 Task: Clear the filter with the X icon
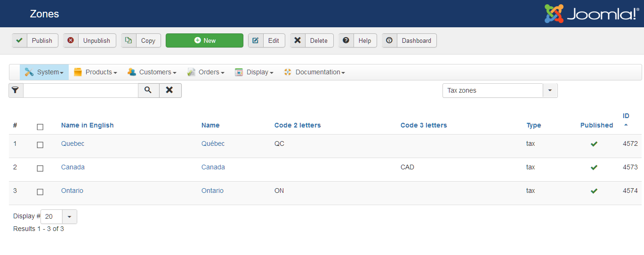(170, 90)
